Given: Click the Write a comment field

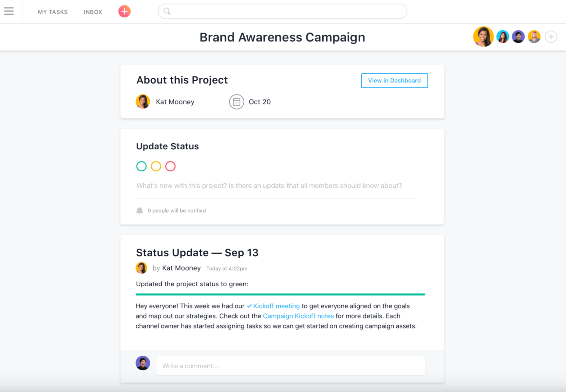Looking at the screenshot, I should [290, 365].
